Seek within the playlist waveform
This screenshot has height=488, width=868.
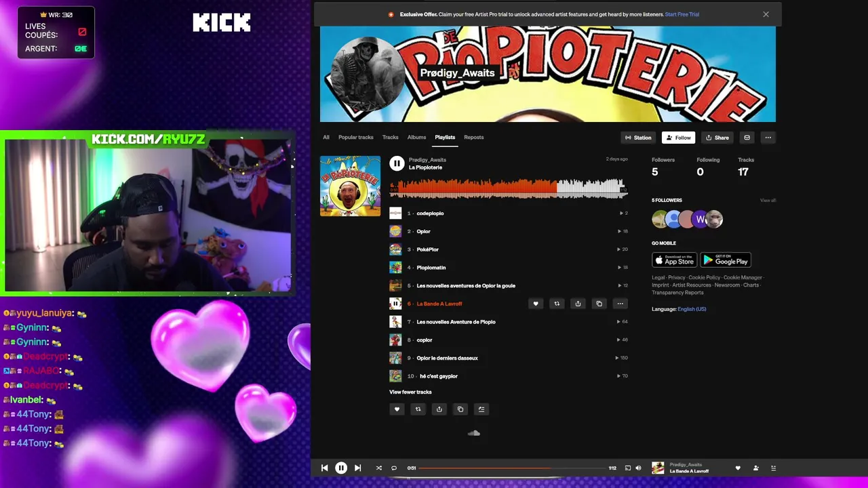[509, 188]
